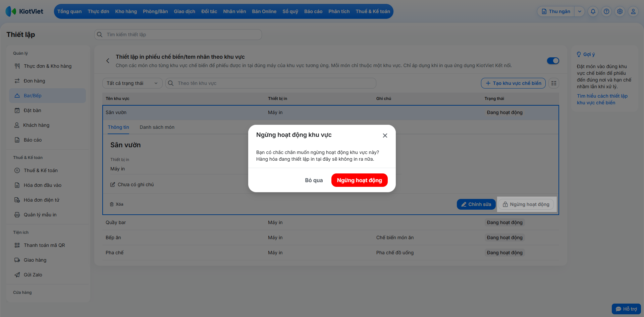
Task: Open Báo cáo settings in sidebar
Action: click(x=47, y=140)
